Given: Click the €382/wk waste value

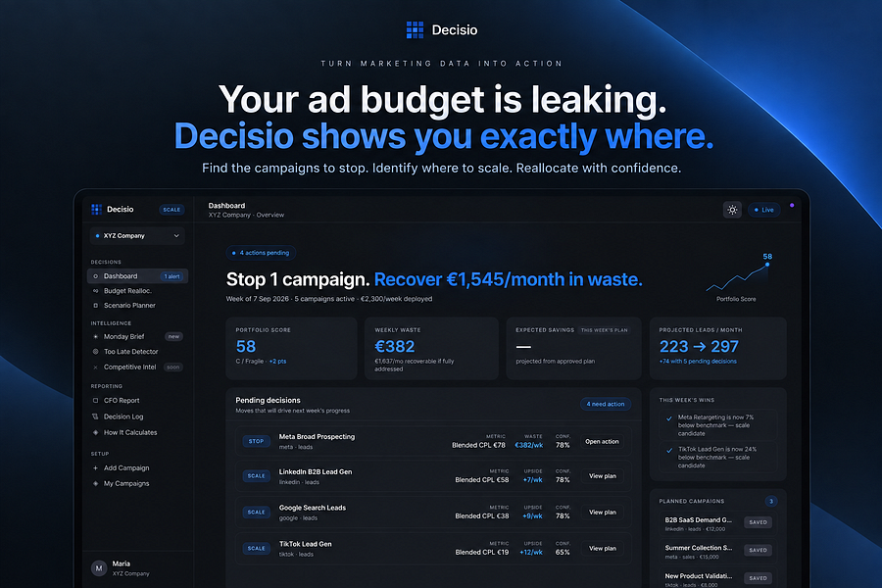Looking at the screenshot, I should (529, 445).
